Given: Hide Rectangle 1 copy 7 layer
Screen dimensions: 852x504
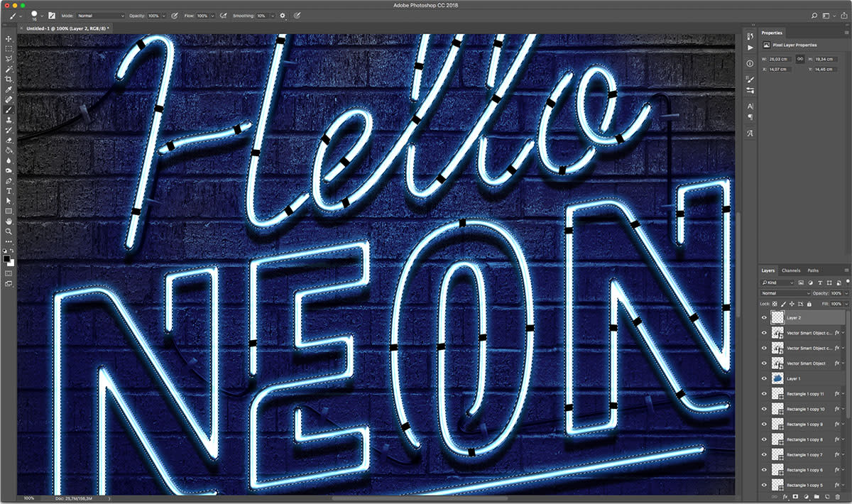Looking at the screenshot, I should (764, 454).
